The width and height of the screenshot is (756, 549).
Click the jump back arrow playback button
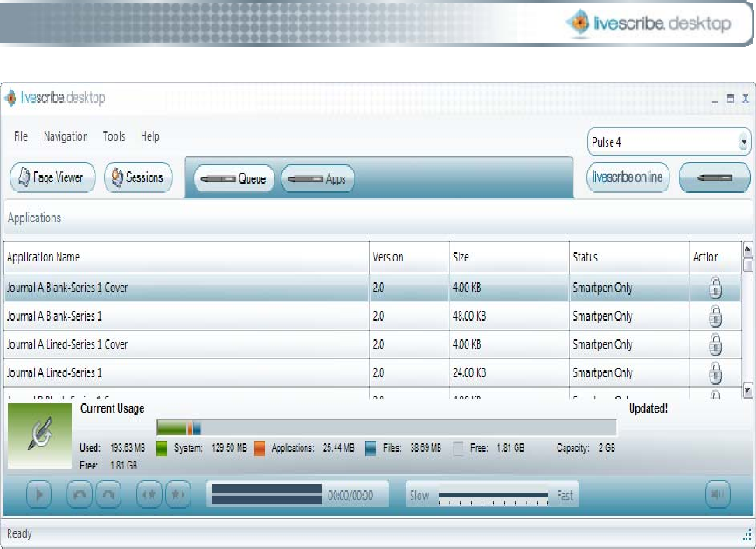(80, 495)
